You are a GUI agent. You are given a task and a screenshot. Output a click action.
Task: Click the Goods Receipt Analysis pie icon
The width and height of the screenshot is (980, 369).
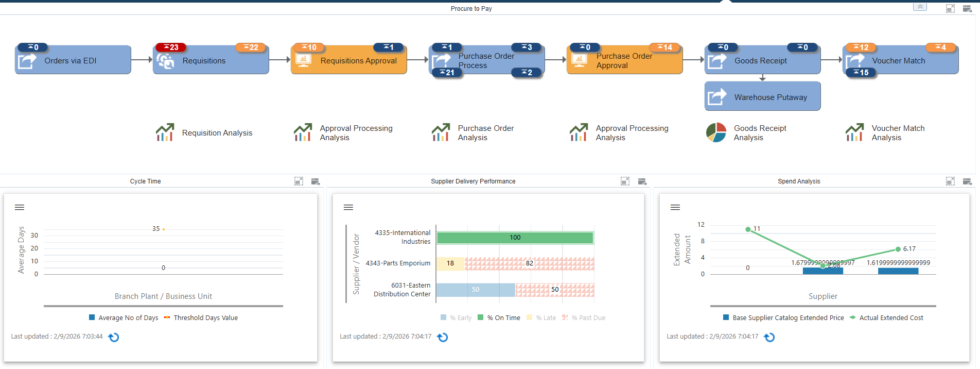pos(716,132)
